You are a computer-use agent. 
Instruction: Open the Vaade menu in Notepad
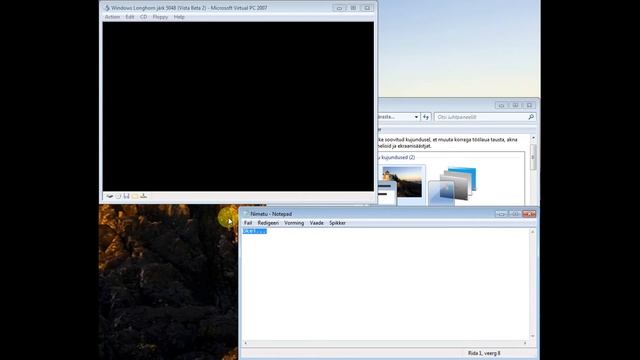point(316,223)
